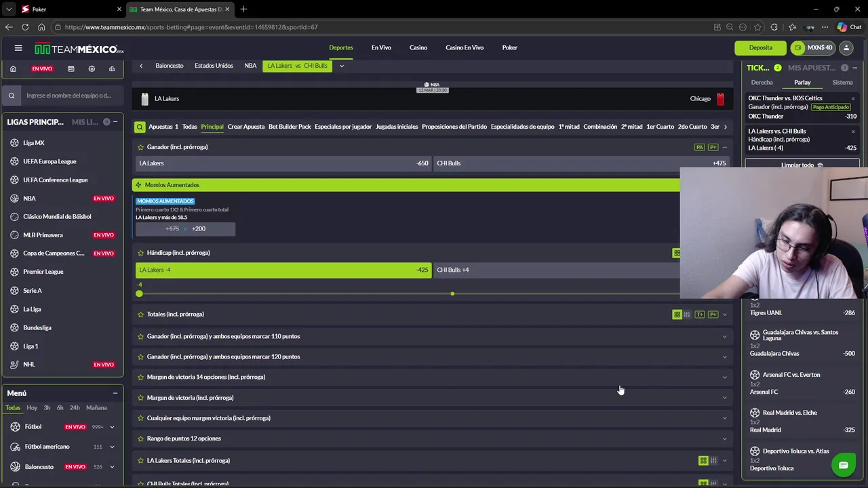Viewport: 868px width, 488px height.
Task: Open LA Lakers vs CHI Bulls event dropdown
Action: pos(342,66)
